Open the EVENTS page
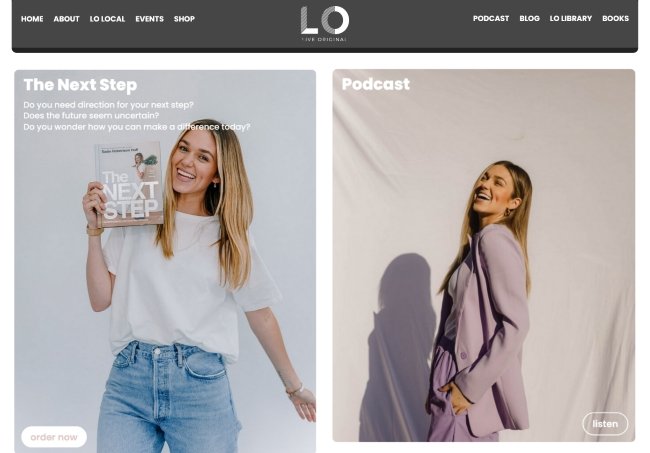 pyautogui.click(x=150, y=19)
